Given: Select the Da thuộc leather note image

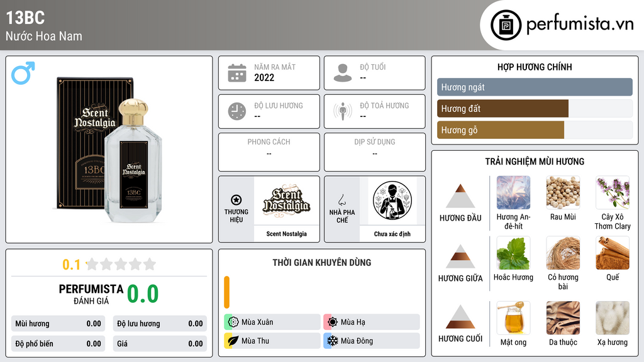Looking at the screenshot, I should [x=563, y=318].
